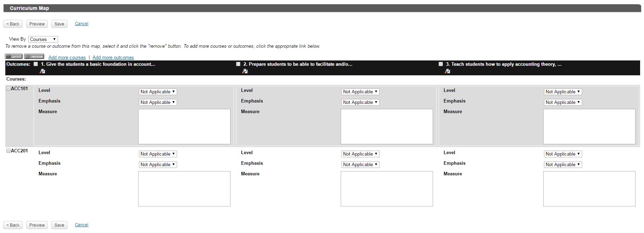Focus ACC101 Measure text box for outcome 3
Viewport: 644px width, 233px height.
tap(589, 127)
